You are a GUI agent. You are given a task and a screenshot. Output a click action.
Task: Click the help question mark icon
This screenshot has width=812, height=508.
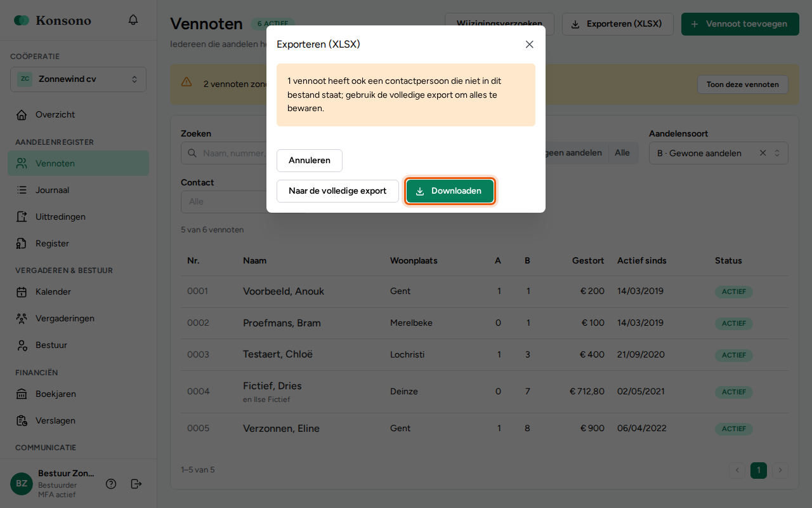(x=111, y=484)
